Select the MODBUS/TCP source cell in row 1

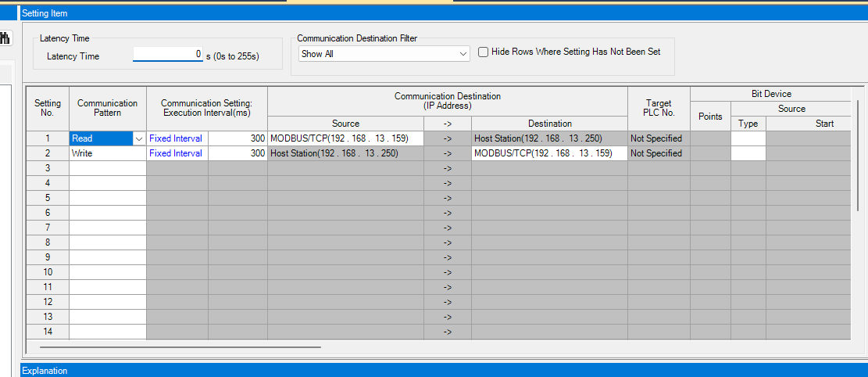click(346, 138)
